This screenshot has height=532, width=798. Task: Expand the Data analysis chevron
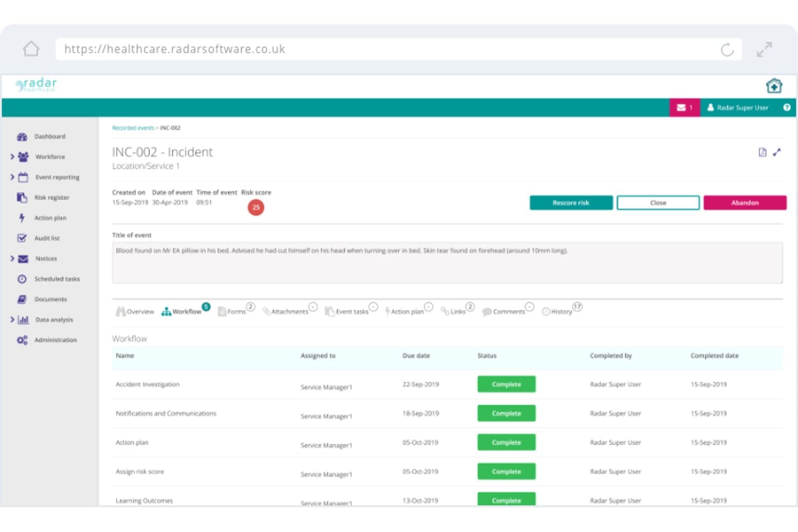[12, 320]
